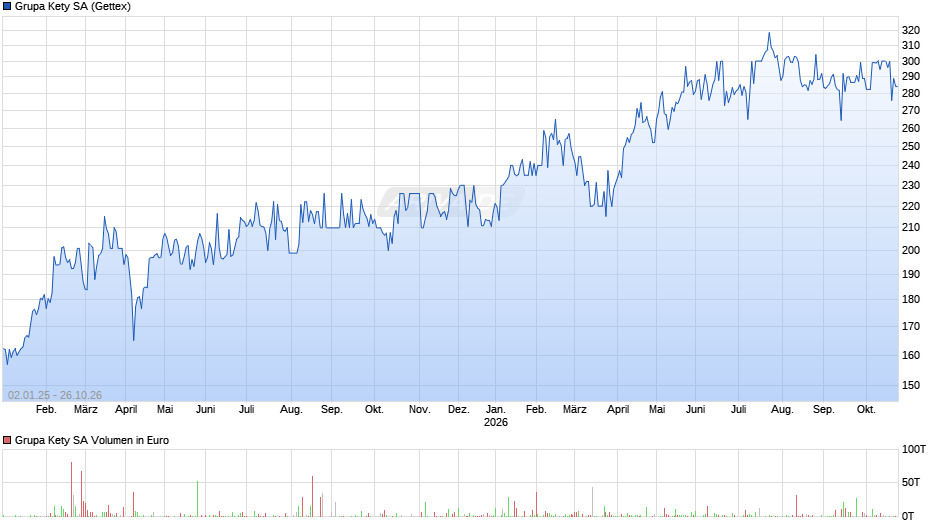Click the 'Nov.' month label on the time axis
Image resolution: width=940 pixels, height=526 pixels.
point(420,410)
